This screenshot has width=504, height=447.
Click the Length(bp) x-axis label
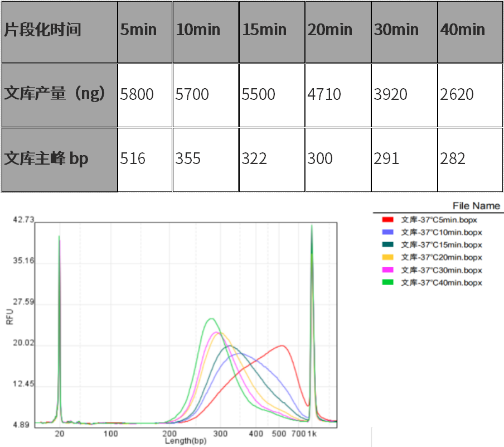[184, 441]
